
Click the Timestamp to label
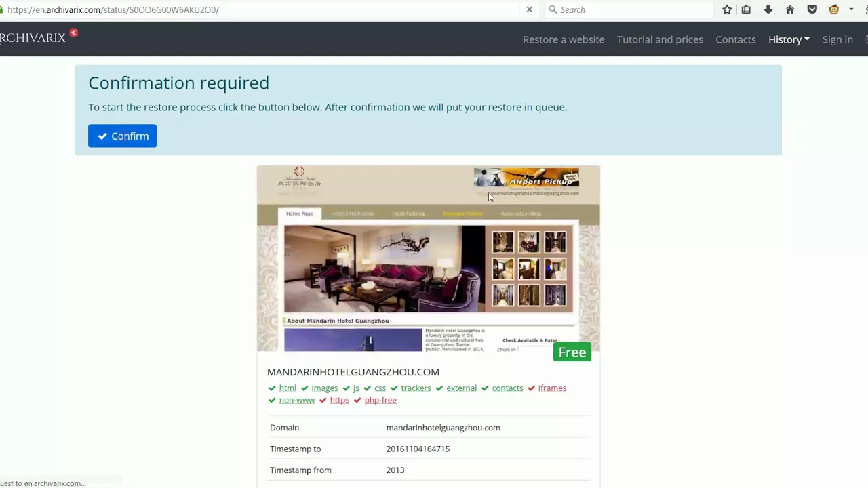(295, 449)
